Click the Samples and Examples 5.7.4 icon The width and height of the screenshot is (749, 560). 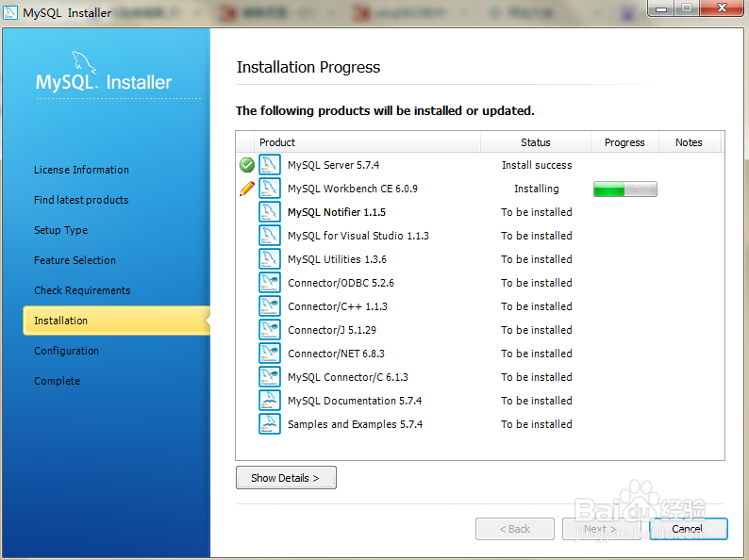point(270,424)
